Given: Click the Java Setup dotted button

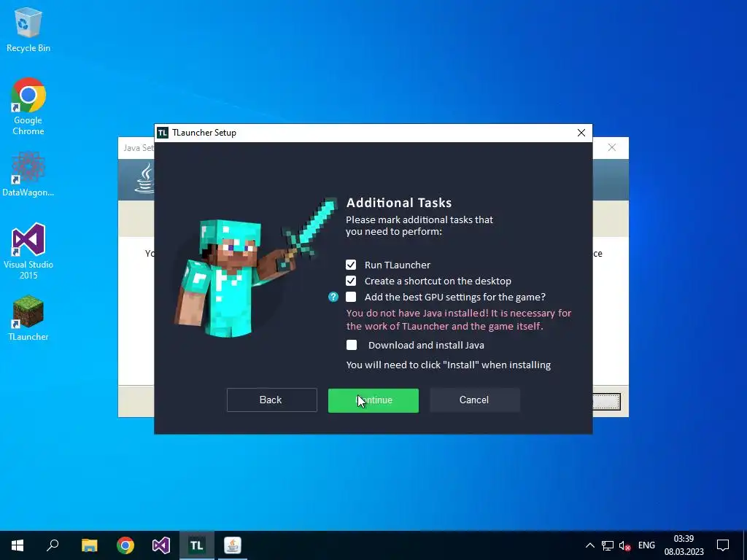Looking at the screenshot, I should click(606, 402).
